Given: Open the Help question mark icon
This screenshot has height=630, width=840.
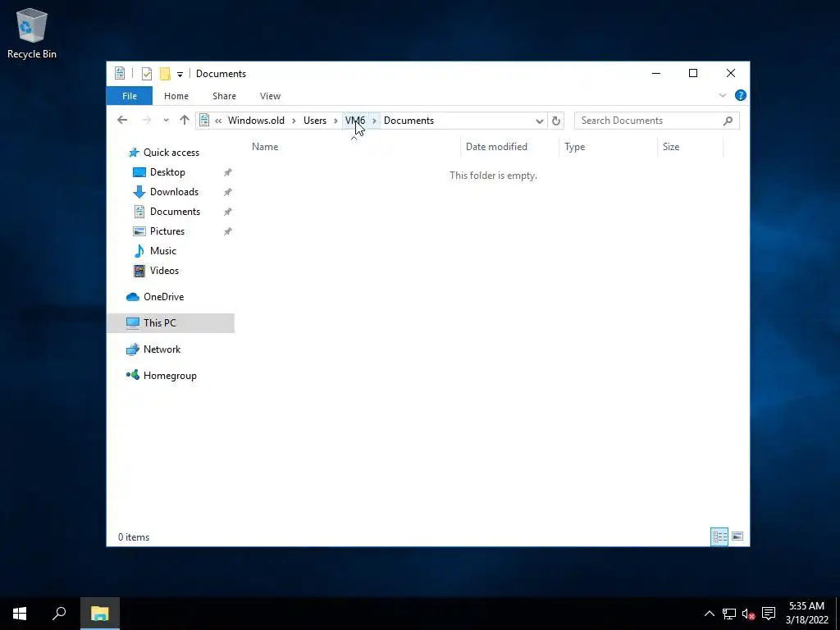Looking at the screenshot, I should point(741,95).
